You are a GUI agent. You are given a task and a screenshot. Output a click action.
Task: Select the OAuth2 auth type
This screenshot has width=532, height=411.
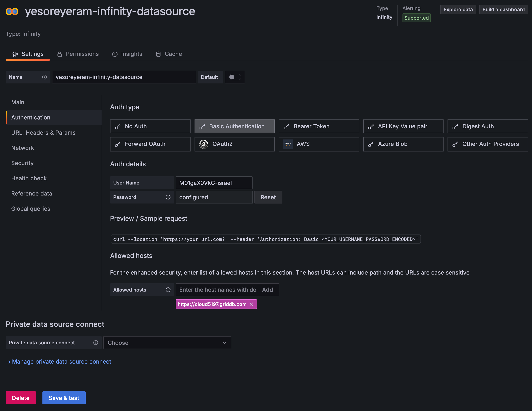click(x=234, y=144)
